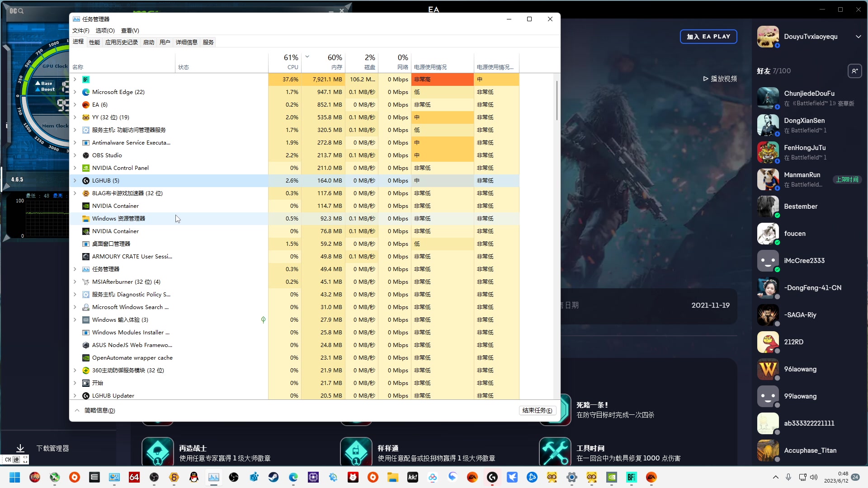Click the OpenAutomate wrapper cache icon

[x=86, y=358]
